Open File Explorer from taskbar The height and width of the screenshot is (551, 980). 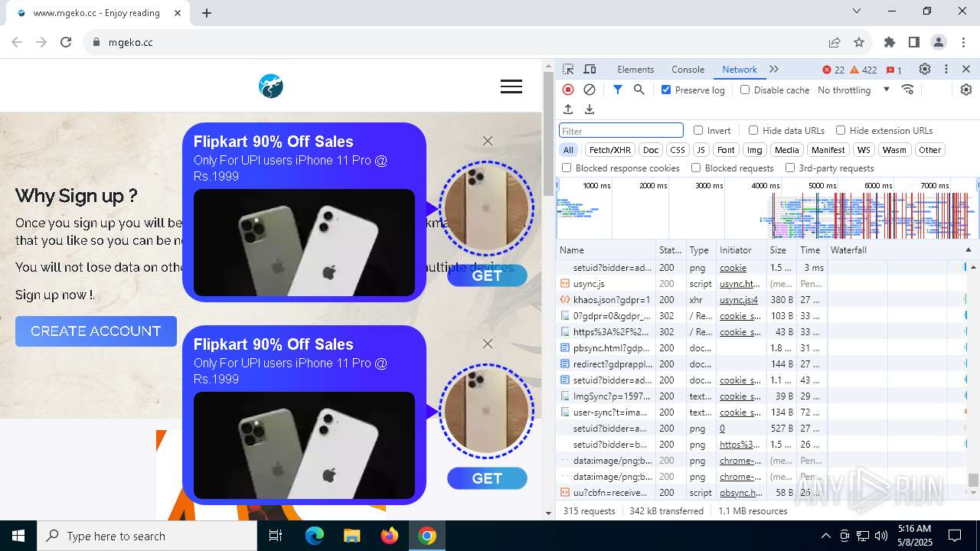pyautogui.click(x=351, y=536)
